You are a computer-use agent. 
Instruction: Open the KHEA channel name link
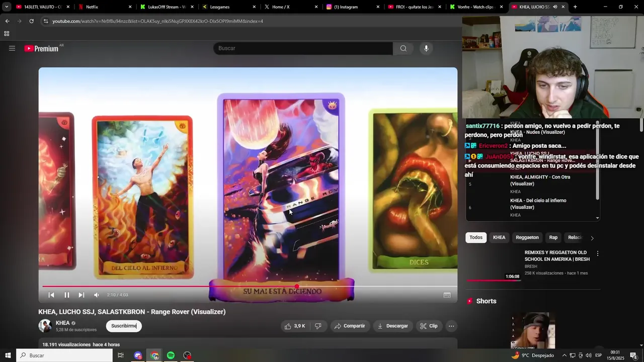[x=62, y=323]
